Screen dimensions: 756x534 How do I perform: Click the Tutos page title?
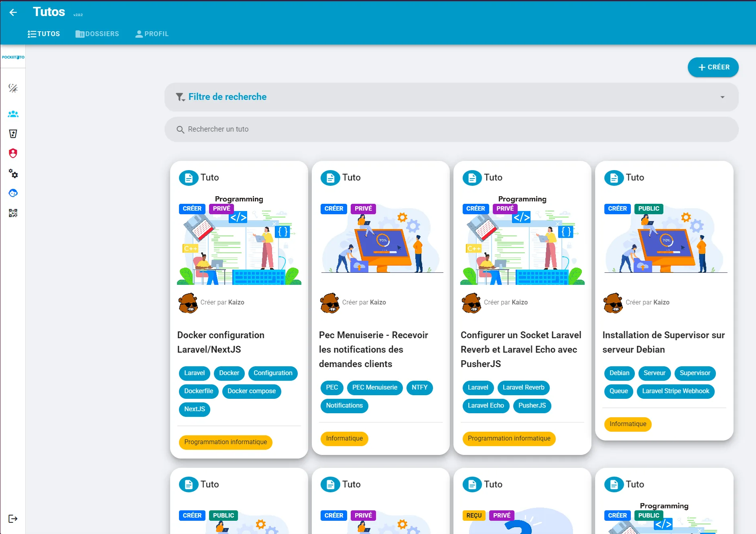(x=49, y=12)
